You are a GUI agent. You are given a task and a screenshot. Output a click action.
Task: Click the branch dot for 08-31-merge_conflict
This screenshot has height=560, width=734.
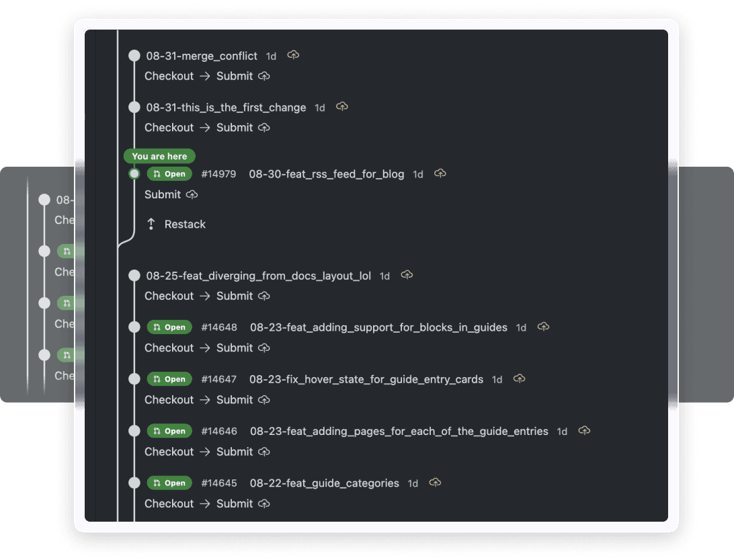[134, 56]
